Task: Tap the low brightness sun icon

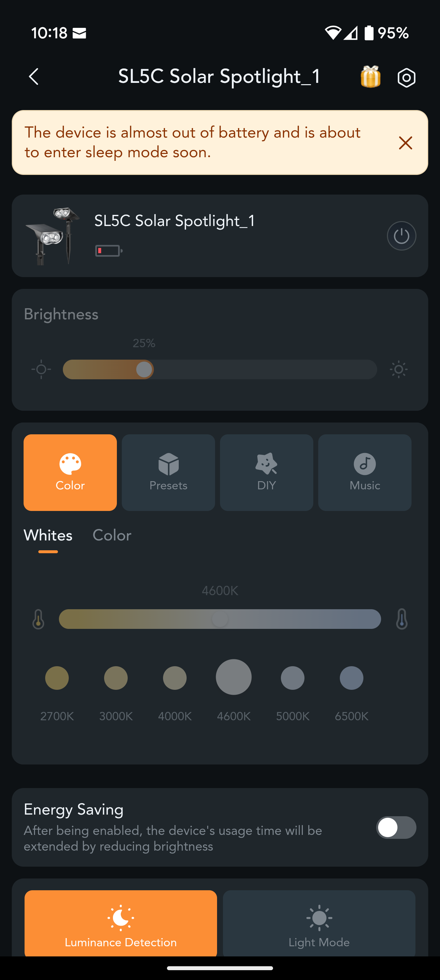Action: point(41,369)
